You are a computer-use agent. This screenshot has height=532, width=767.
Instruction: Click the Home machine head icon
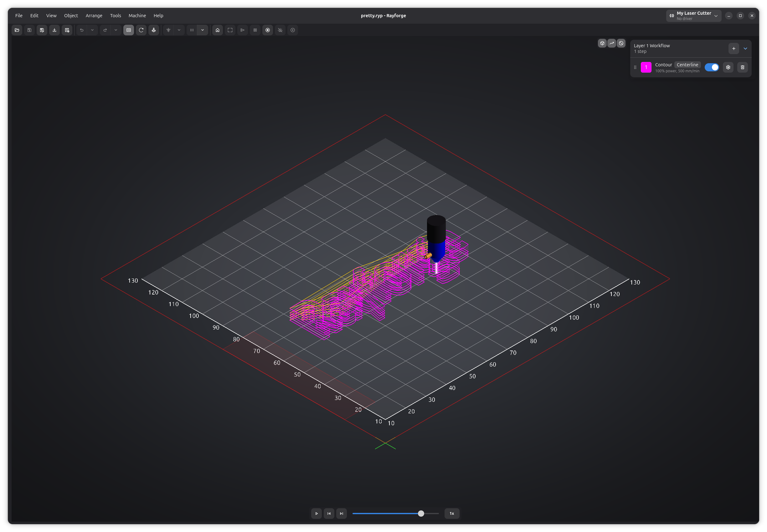(x=218, y=30)
